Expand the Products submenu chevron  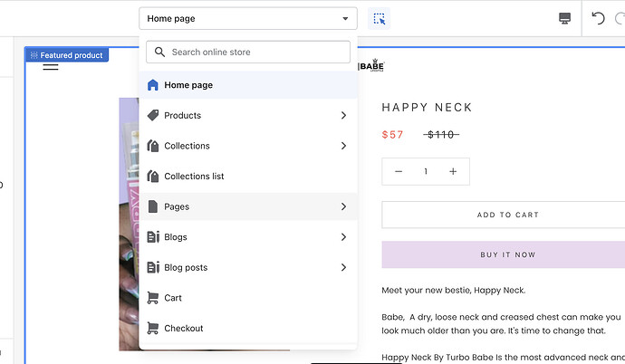click(343, 116)
